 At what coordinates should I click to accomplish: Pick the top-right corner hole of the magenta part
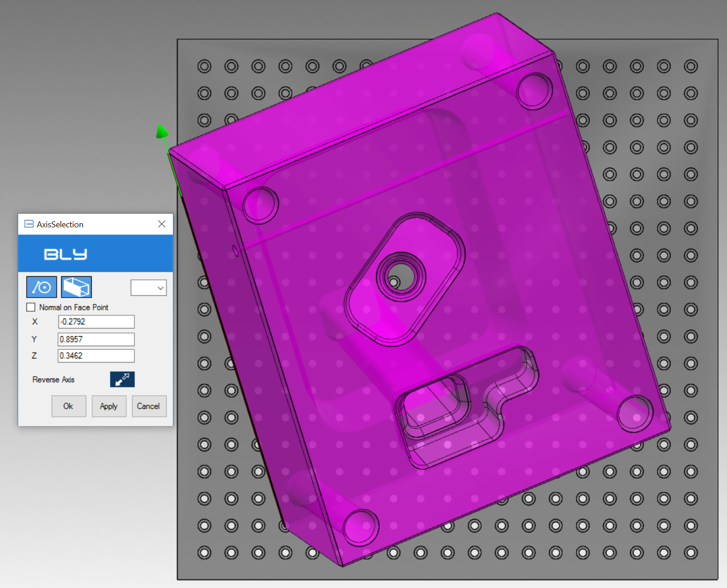pos(535,91)
